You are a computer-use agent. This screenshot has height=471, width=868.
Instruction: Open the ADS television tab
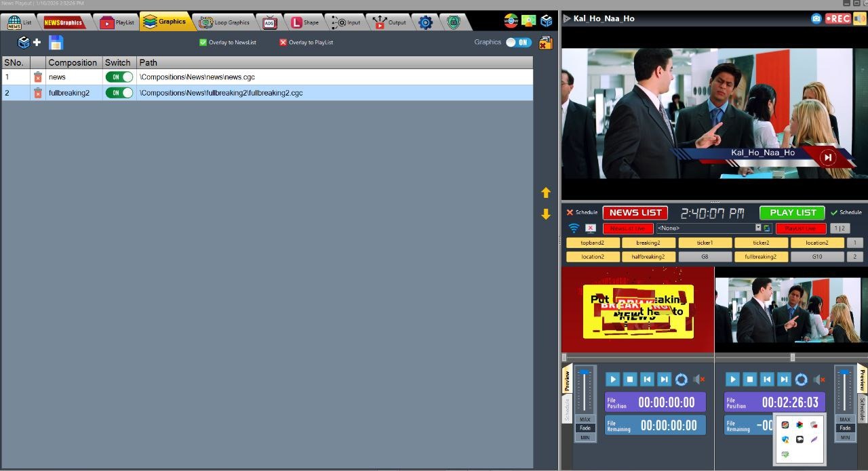[269, 22]
